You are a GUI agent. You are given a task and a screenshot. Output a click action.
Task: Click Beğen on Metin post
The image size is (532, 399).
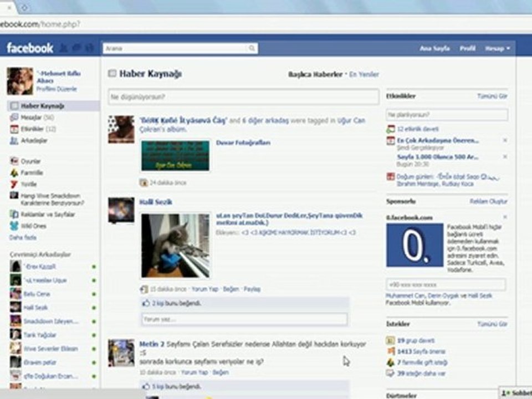[221, 372]
